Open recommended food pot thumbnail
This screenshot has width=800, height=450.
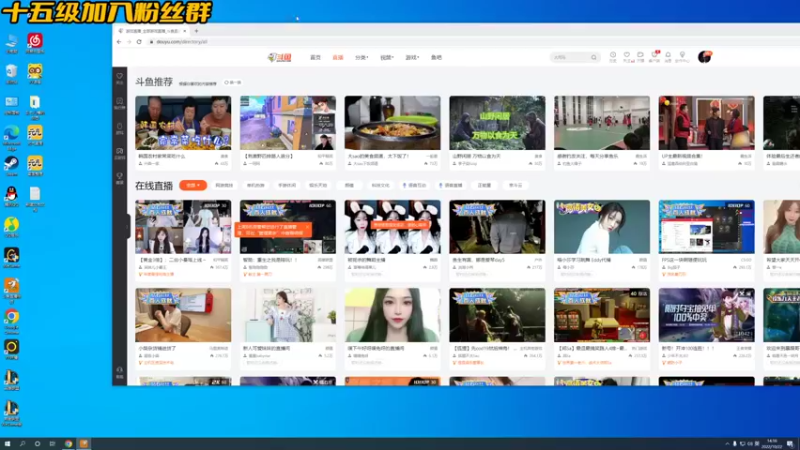[x=392, y=123]
